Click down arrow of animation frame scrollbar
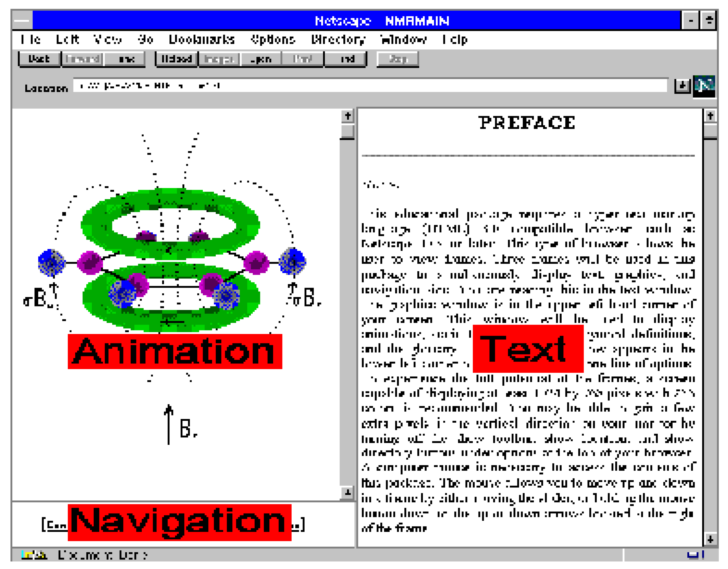The height and width of the screenshot is (569, 728). 347,492
